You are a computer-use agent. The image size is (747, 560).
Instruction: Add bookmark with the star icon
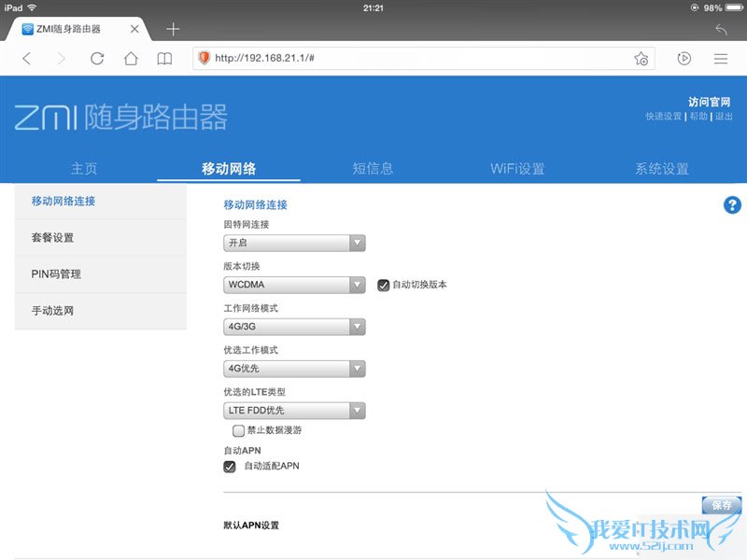641,59
